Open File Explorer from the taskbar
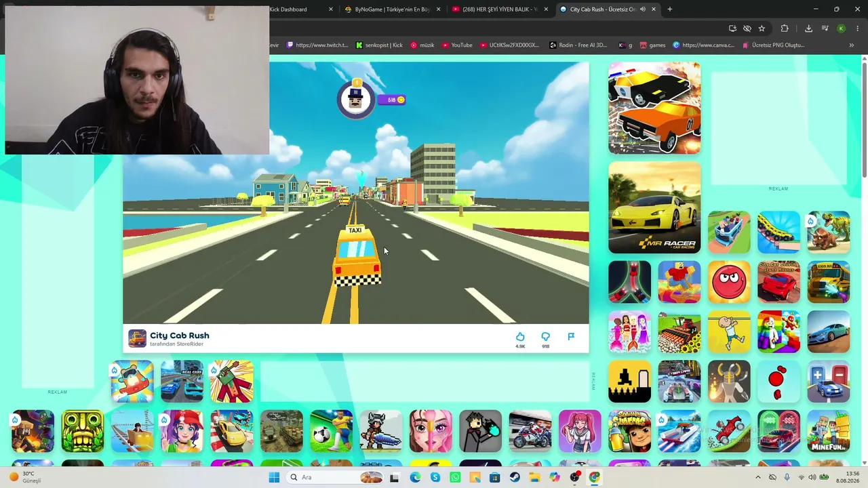The height and width of the screenshot is (488, 868). pos(534,477)
